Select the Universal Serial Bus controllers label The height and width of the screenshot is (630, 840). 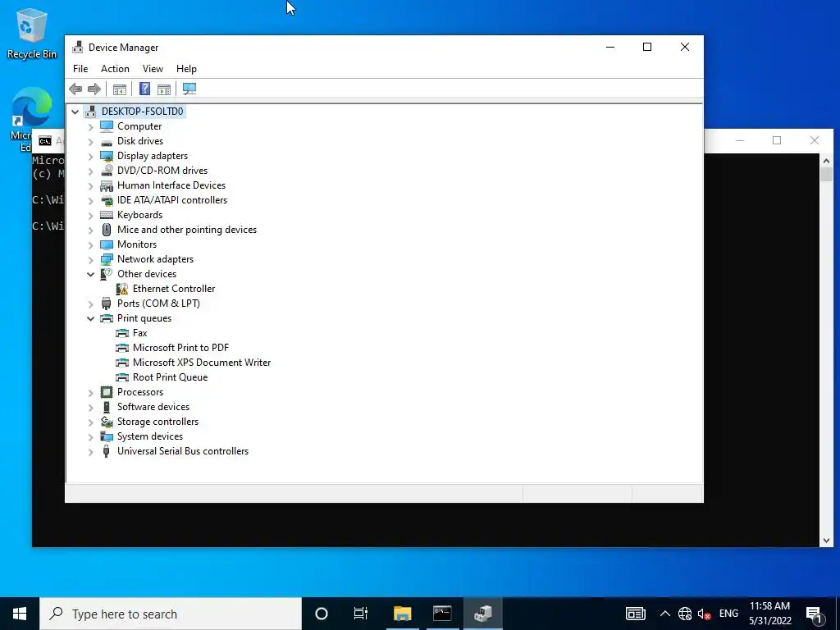(x=183, y=451)
